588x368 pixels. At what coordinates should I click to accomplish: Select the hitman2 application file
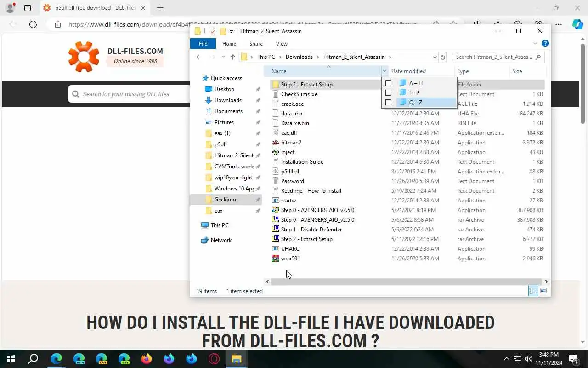[291, 143]
